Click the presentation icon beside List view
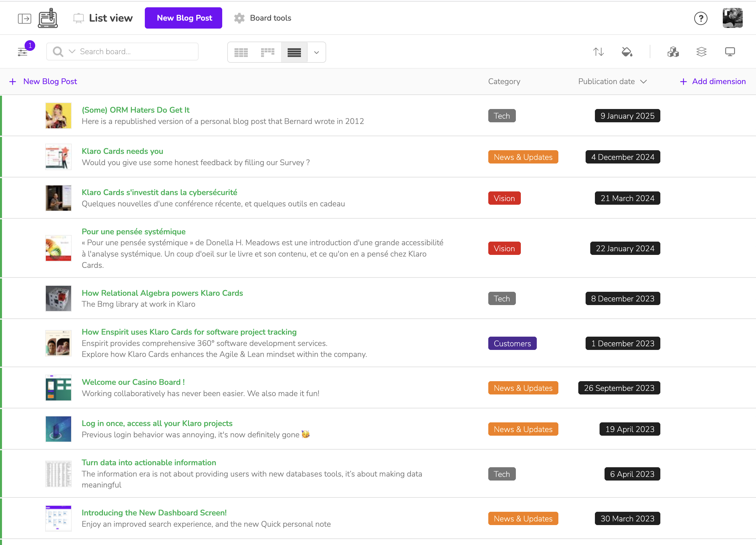 [x=79, y=18]
